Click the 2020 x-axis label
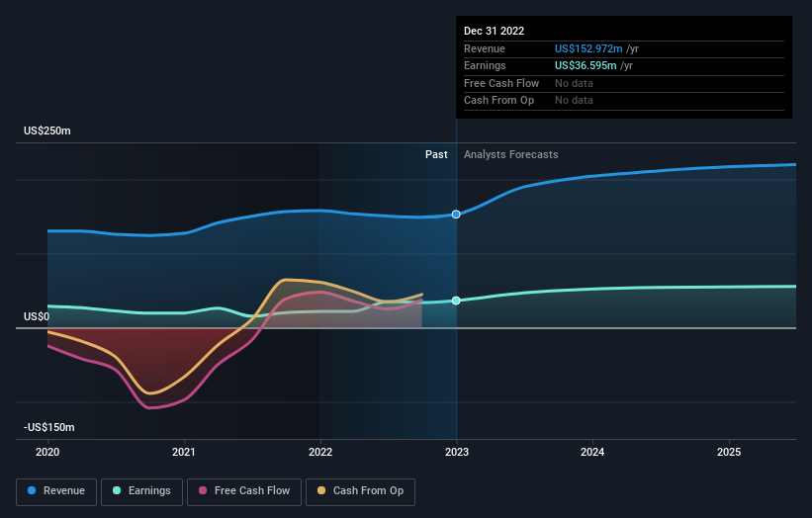This screenshot has width=812, height=518. pos(47,452)
